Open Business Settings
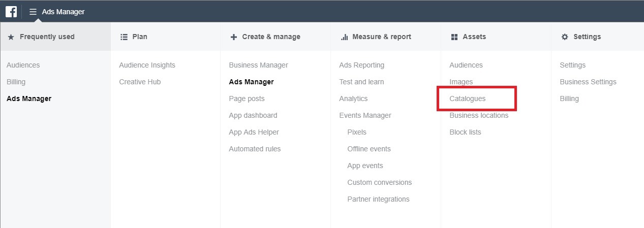This screenshot has width=644, height=228. pyautogui.click(x=588, y=82)
